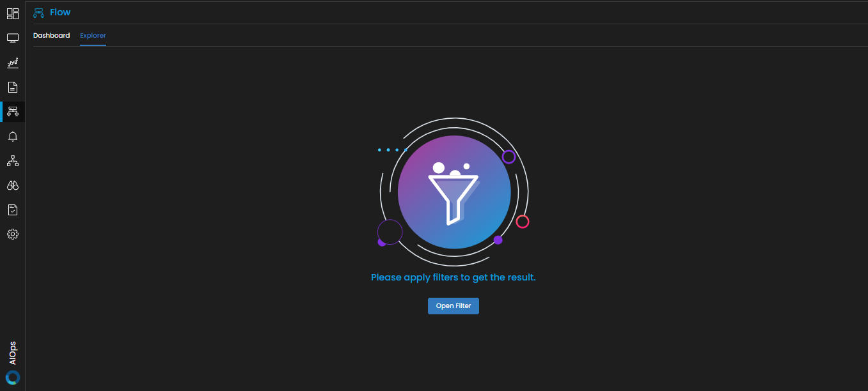
Task: Click the vertical AIOps label
Action: 13,353
